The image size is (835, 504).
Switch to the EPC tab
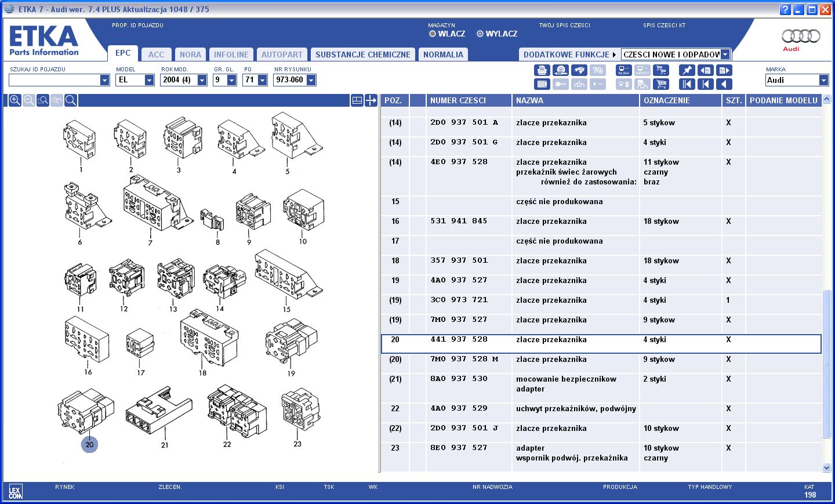coord(123,53)
